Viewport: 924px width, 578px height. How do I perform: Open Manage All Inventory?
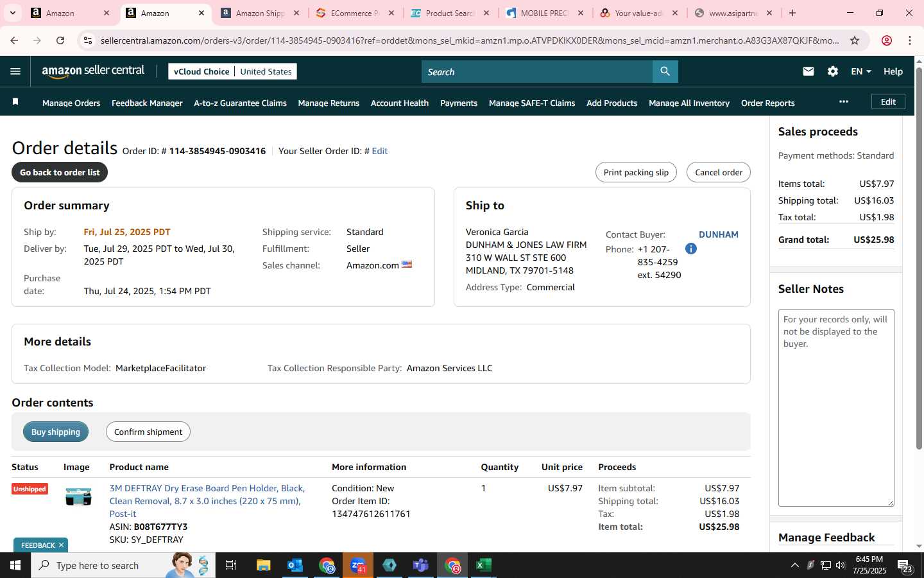pyautogui.click(x=689, y=103)
